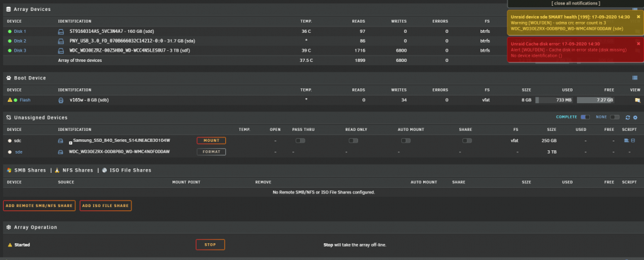Click Add Remote SMB/NFS Share
The height and width of the screenshot is (260, 644).
(39, 206)
